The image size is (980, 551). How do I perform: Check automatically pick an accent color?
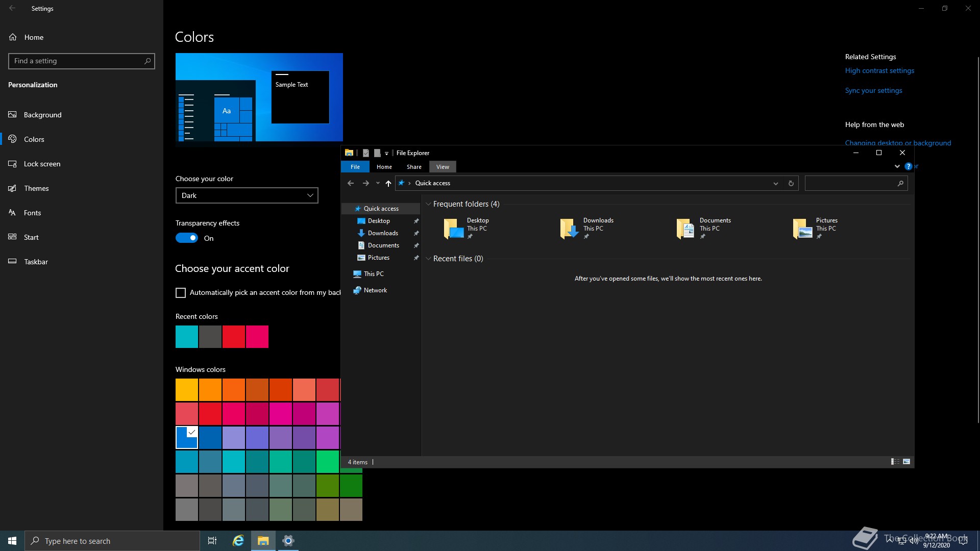pos(181,293)
